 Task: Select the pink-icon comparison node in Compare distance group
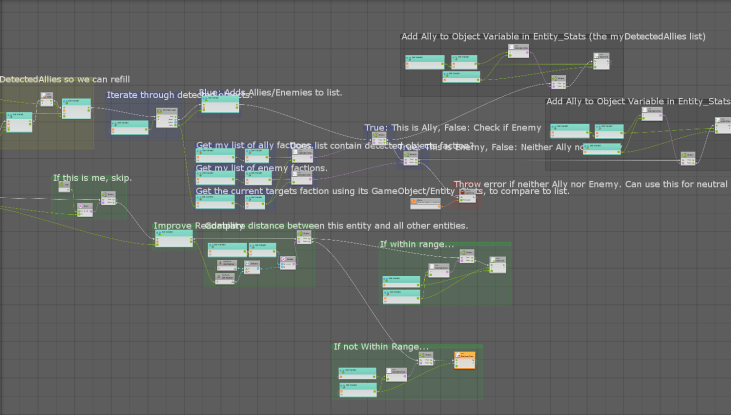click(x=288, y=263)
